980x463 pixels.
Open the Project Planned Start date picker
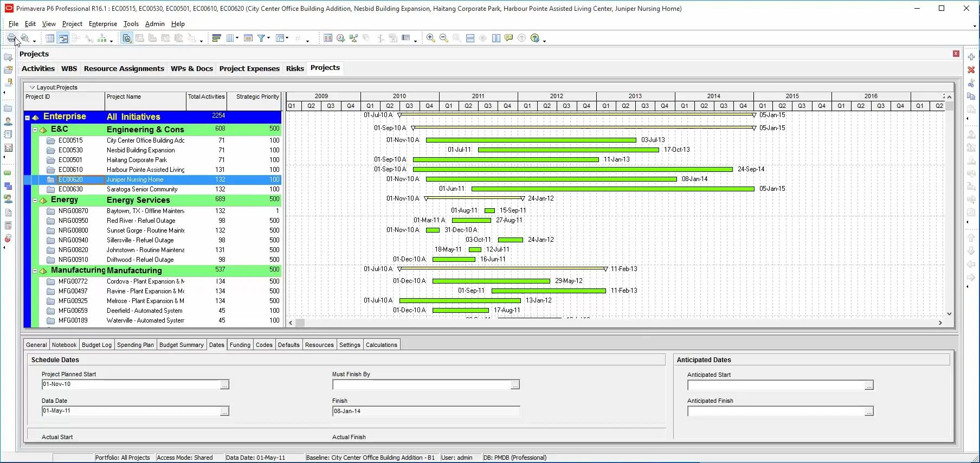click(224, 384)
